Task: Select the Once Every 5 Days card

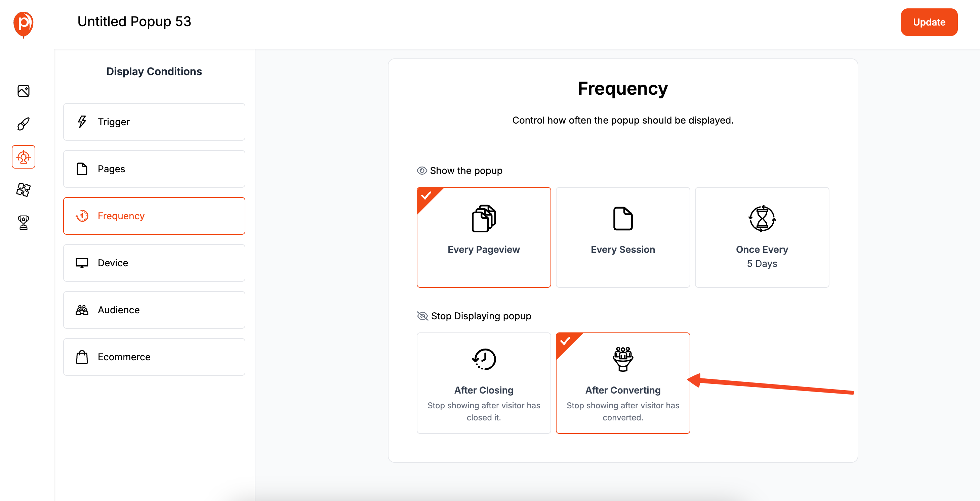Action: point(762,237)
